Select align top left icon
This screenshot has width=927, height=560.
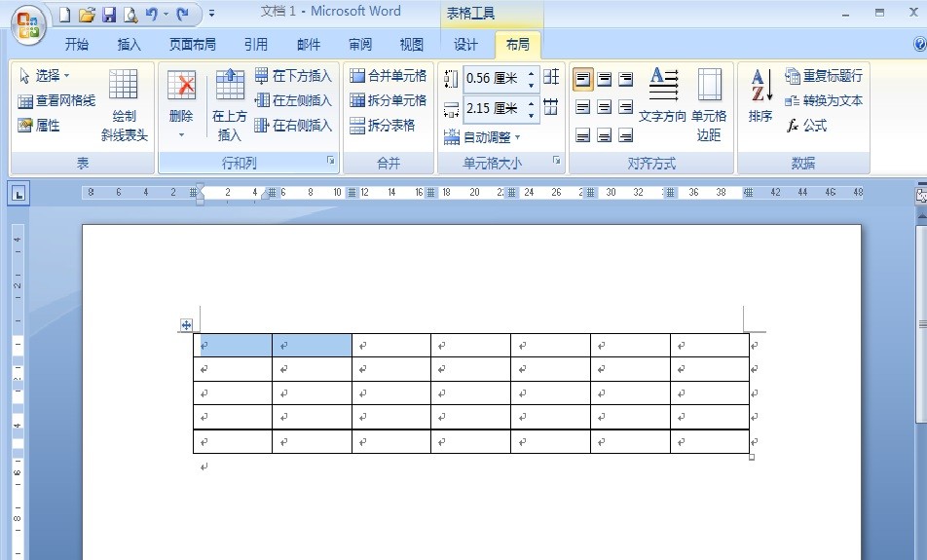[x=583, y=79]
